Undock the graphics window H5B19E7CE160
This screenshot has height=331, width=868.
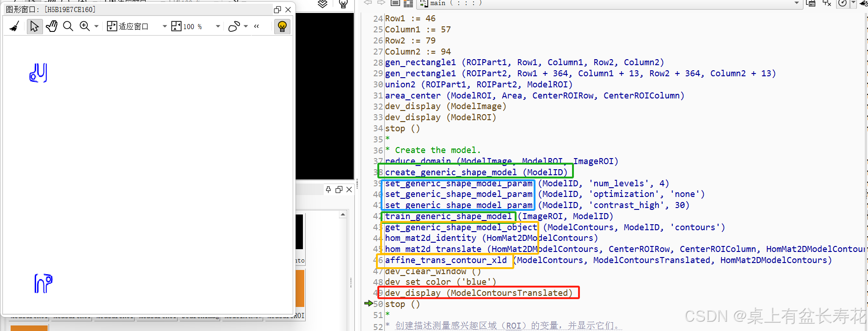tap(277, 9)
